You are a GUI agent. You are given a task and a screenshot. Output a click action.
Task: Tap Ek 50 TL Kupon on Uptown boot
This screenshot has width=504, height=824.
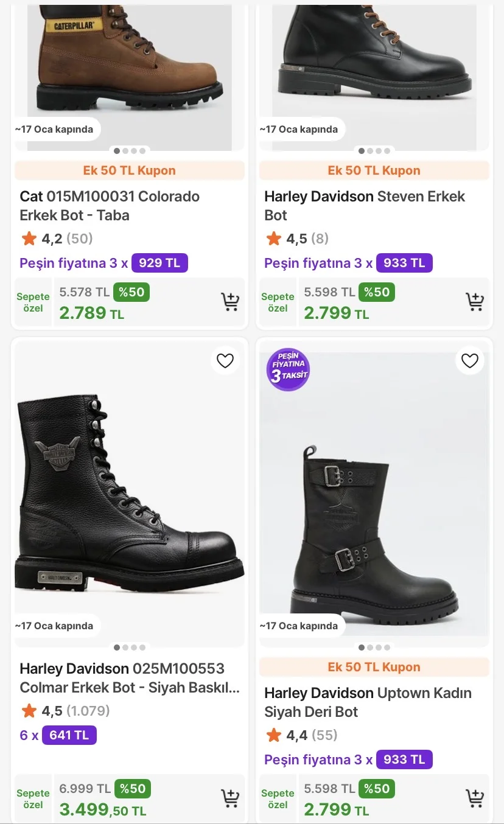(374, 667)
